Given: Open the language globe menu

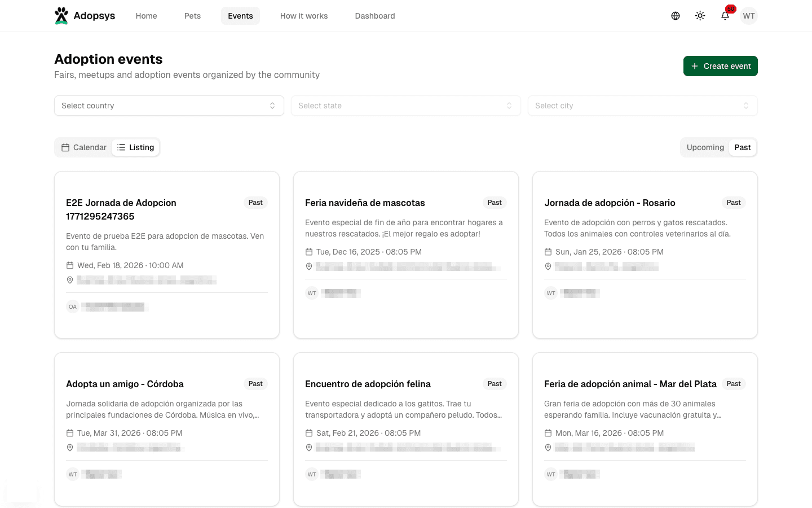Looking at the screenshot, I should [675, 16].
